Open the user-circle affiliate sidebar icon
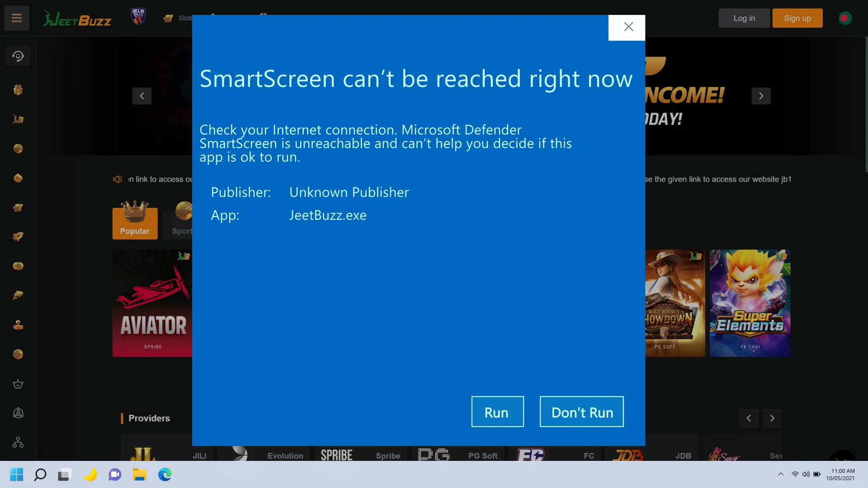This screenshot has width=868, height=488. click(x=18, y=413)
